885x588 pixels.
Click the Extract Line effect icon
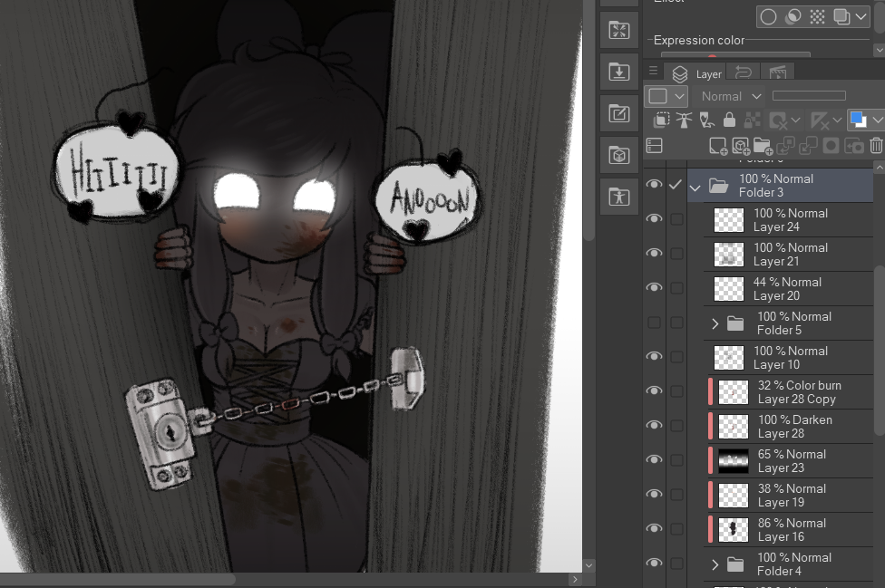click(x=793, y=17)
